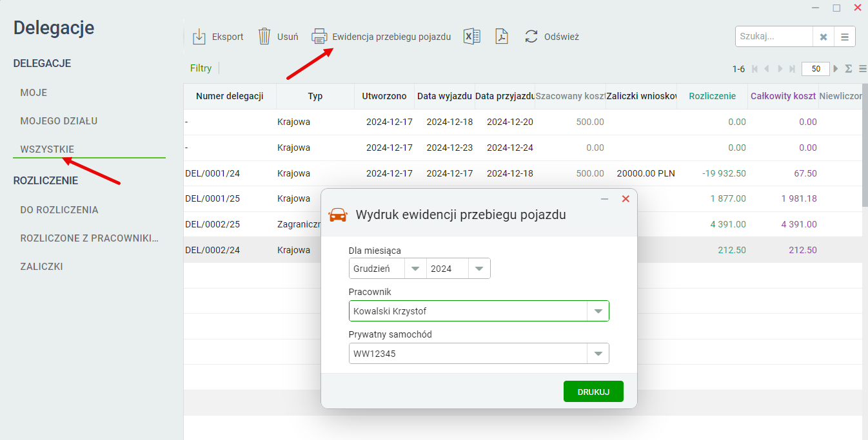This screenshot has height=440, width=868.
Task: Clear the search box with the X icon
Action: coord(824,37)
